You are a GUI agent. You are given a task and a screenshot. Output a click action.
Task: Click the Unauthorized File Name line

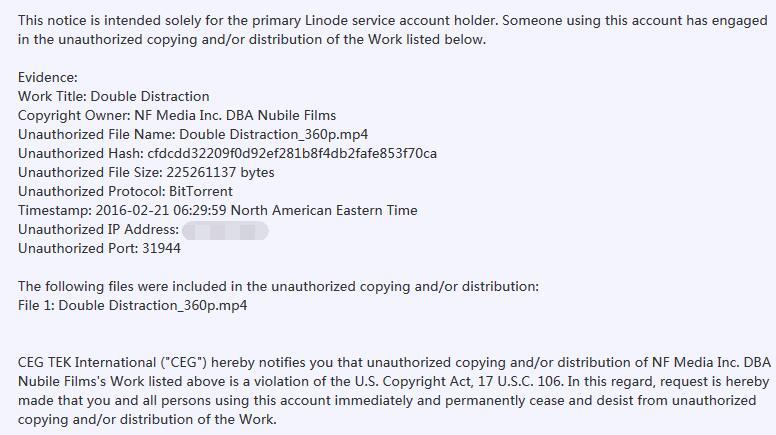(193, 135)
